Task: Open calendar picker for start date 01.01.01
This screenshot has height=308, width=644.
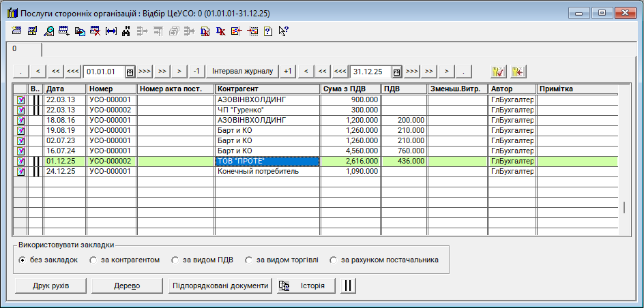Action: [130, 72]
